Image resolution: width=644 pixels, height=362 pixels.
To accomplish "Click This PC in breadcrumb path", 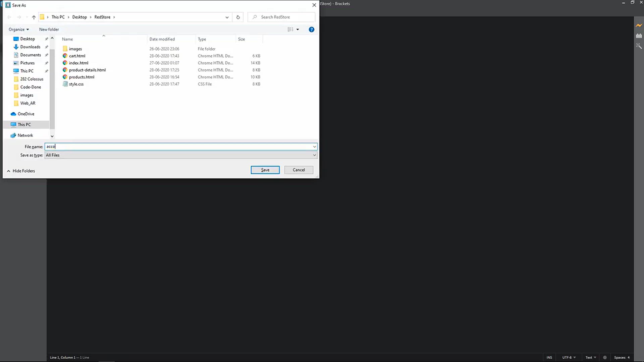I will (58, 17).
